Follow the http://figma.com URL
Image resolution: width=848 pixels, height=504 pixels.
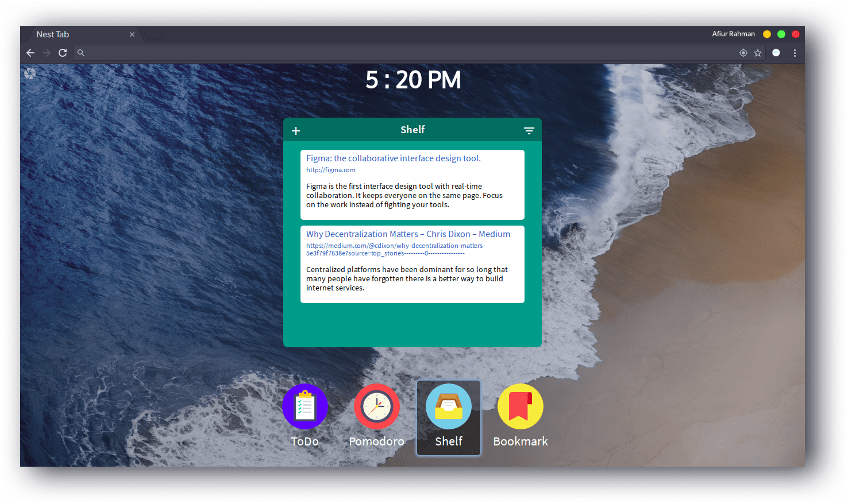coord(331,170)
